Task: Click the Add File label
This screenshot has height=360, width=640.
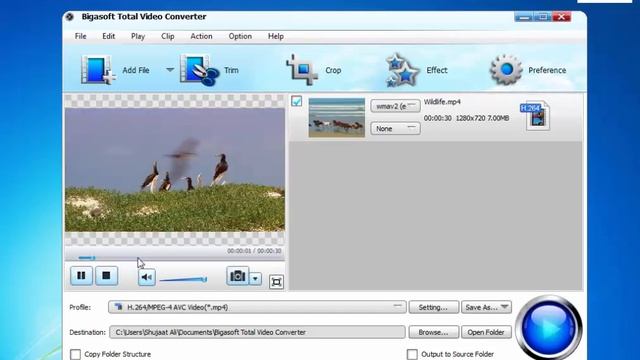Action: coord(136,70)
